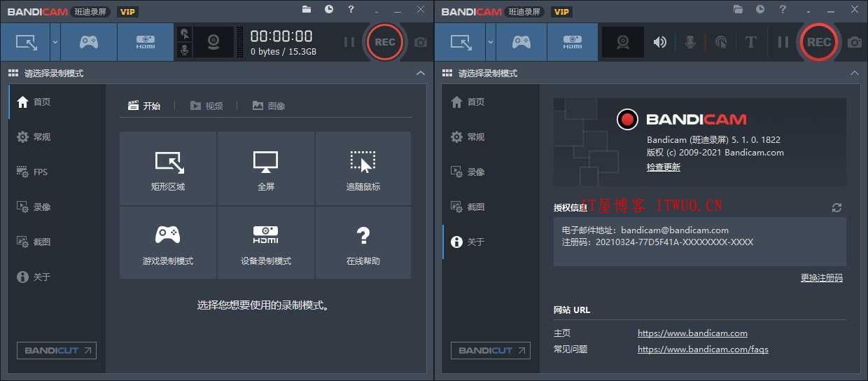Screen dimensions: 868x381
Task: Take screenshot with camera icon in left window
Action: pos(420,42)
